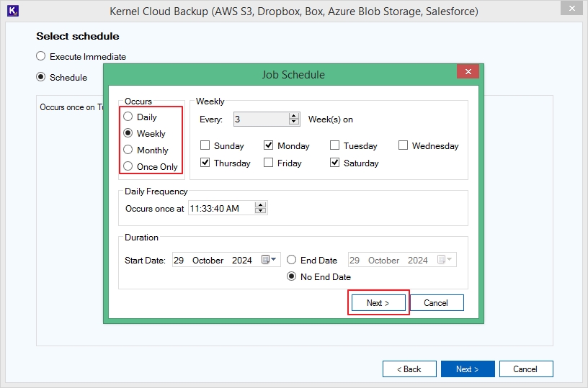This screenshot has height=388, width=588.
Task: Select the Monthly occurrence option
Action: (x=128, y=150)
